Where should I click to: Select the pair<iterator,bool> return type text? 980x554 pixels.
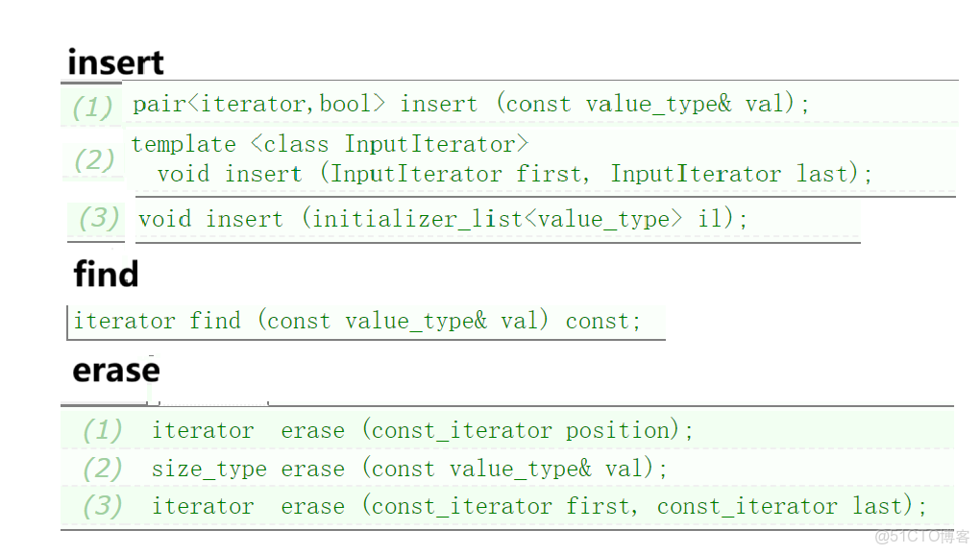click(258, 104)
